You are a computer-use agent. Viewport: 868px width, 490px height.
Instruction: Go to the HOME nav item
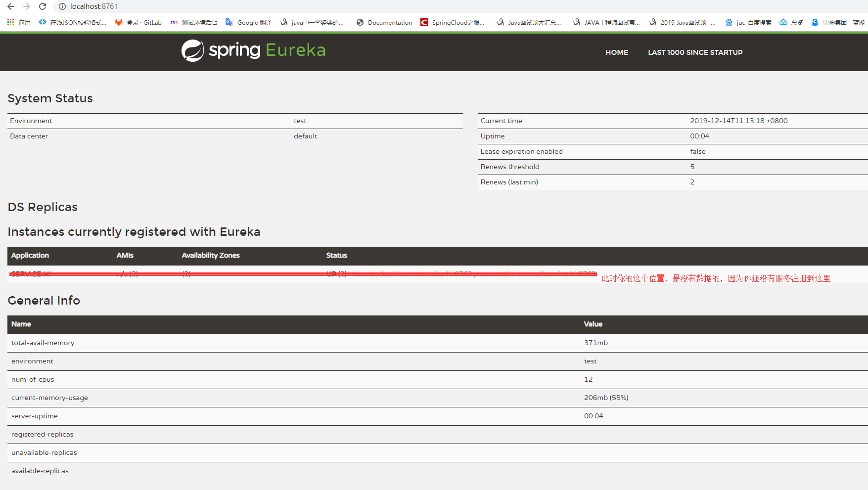tap(617, 52)
